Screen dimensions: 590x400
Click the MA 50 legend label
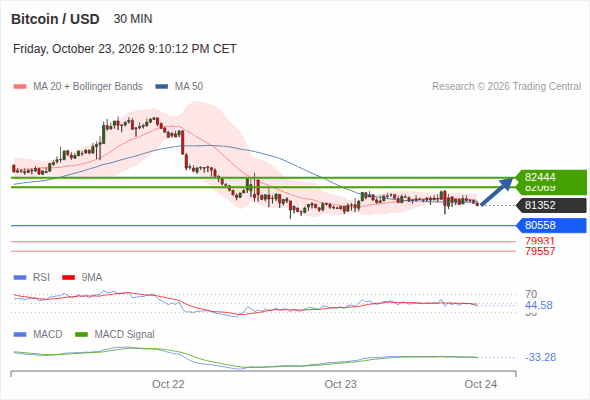pos(189,87)
